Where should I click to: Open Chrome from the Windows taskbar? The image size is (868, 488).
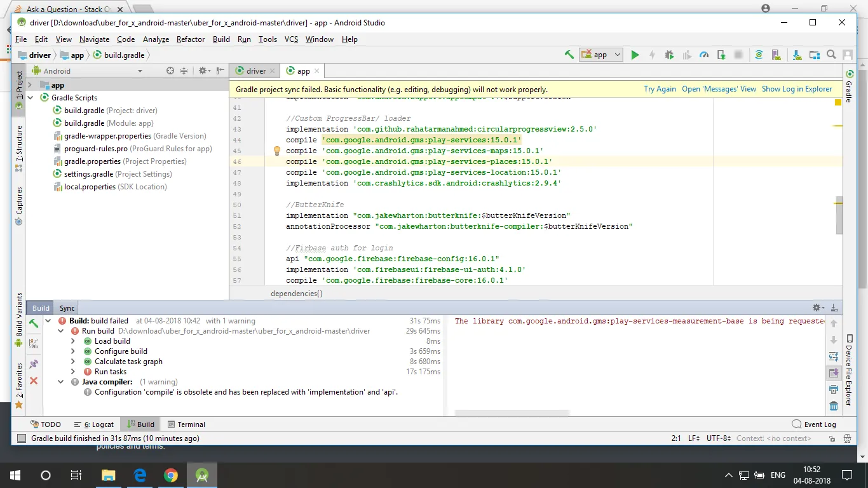tap(170, 475)
